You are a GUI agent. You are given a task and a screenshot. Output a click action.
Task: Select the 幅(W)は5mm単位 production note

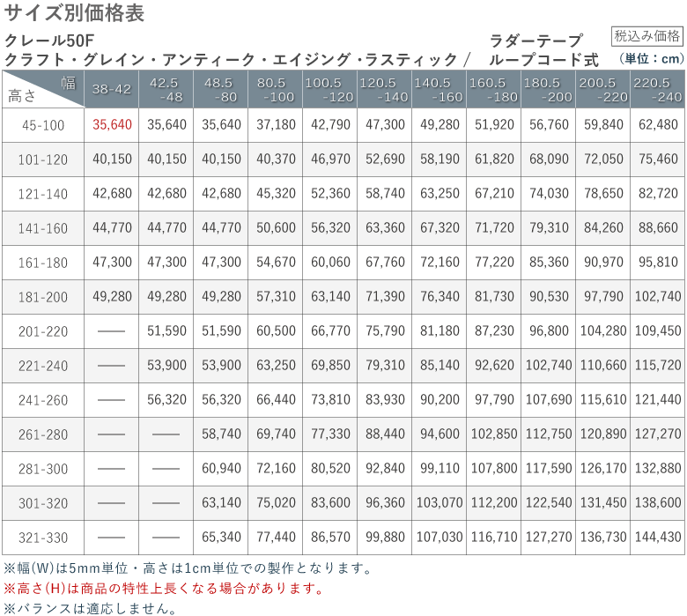pos(187,568)
